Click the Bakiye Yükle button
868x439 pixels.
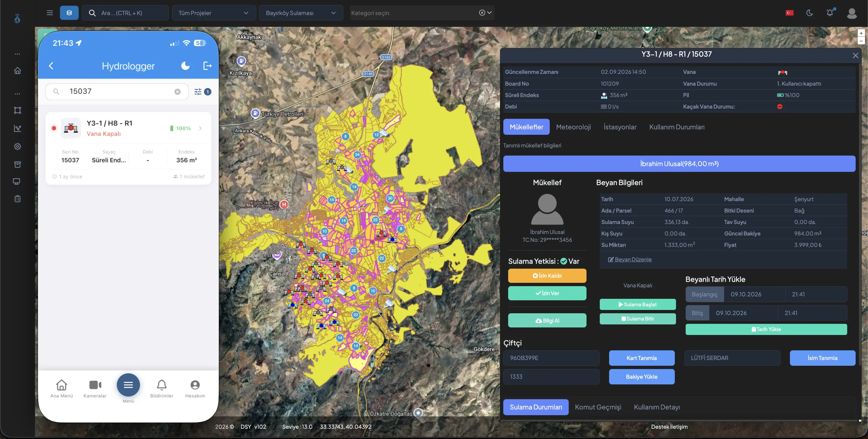tap(641, 377)
